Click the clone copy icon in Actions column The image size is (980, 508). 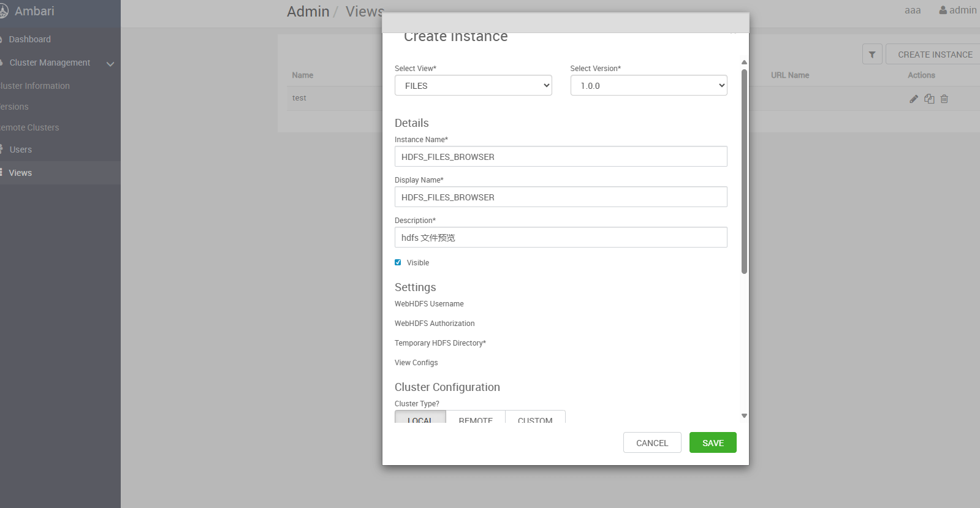[x=929, y=99]
